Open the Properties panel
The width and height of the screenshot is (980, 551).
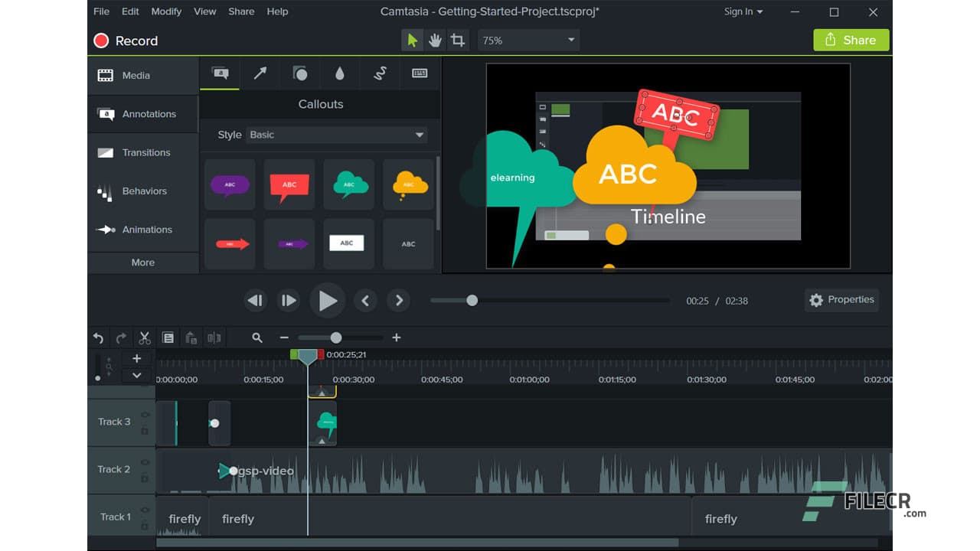pos(841,300)
